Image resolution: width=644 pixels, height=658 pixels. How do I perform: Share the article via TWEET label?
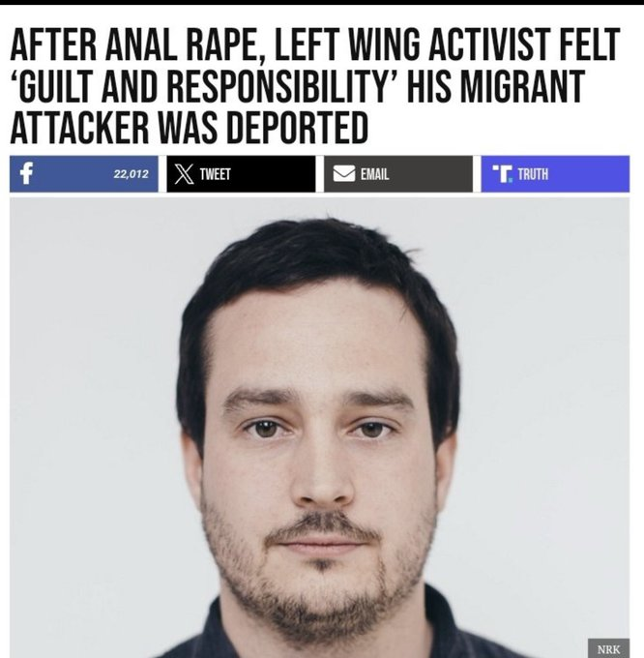click(x=215, y=174)
